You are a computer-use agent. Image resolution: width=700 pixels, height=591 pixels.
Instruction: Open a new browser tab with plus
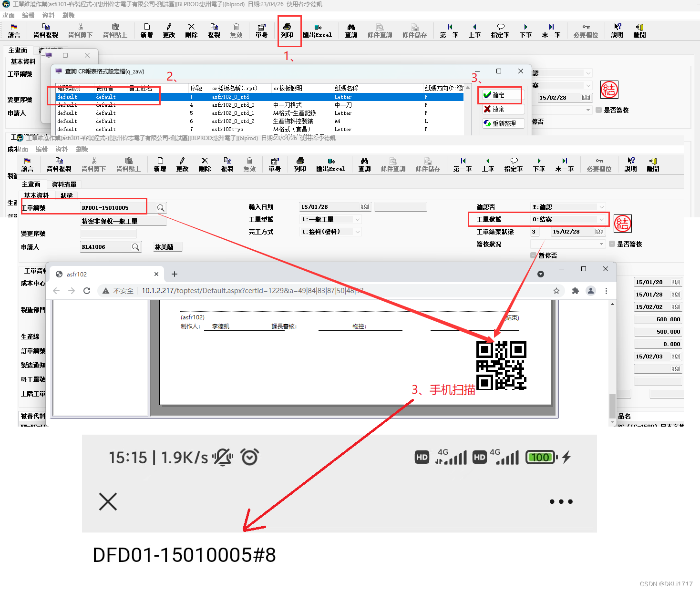coord(175,274)
